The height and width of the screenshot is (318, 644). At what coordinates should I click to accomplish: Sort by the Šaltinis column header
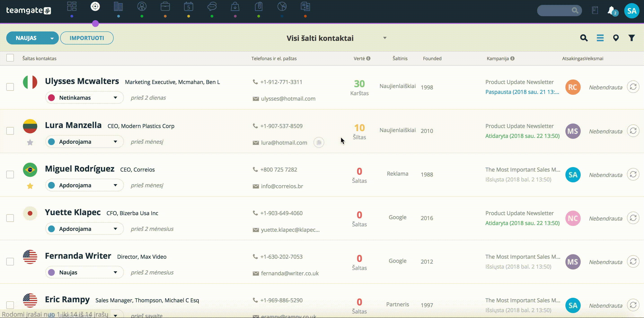pos(400,58)
